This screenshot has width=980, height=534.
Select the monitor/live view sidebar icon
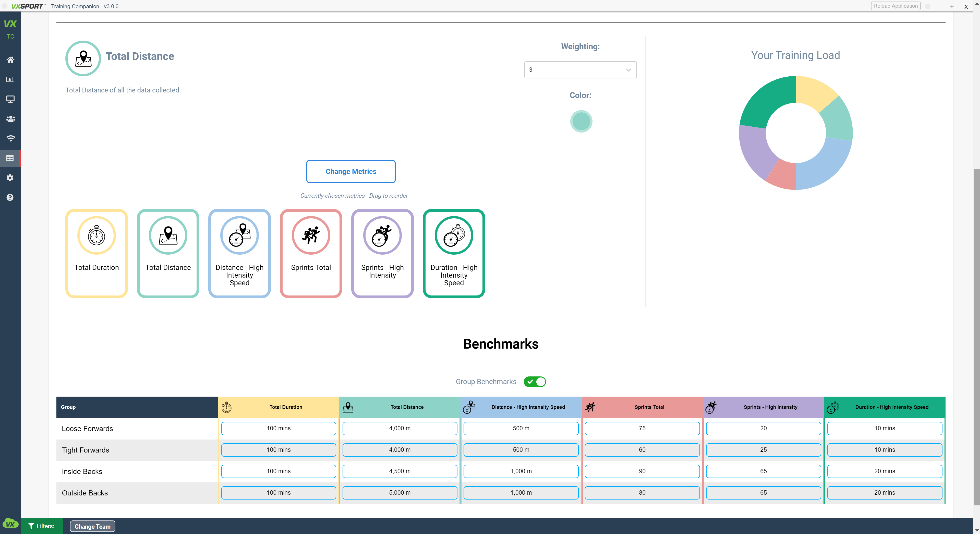click(10, 99)
